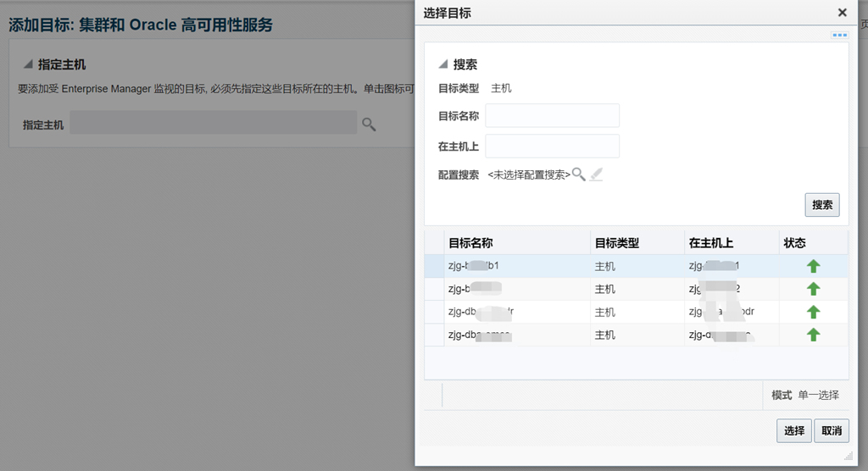Image resolution: width=868 pixels, height=471 pixels.
Task: Click the 搜索 button
Action: tap(821, 205)
